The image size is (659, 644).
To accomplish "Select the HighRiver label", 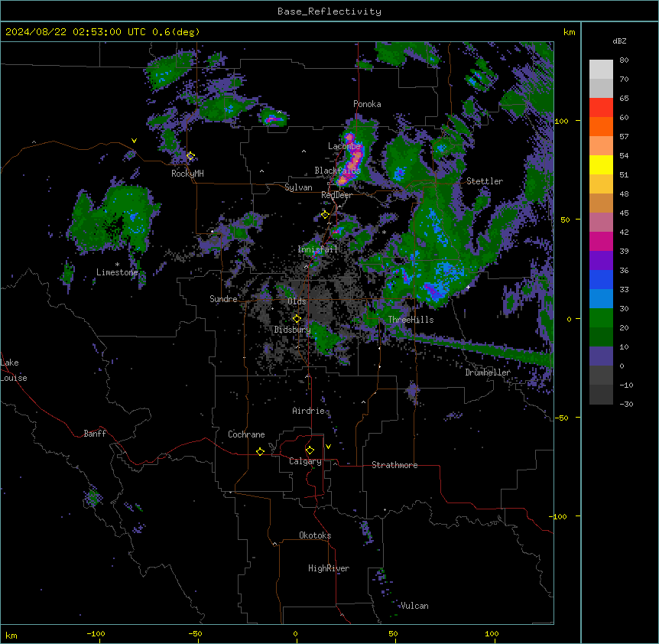I will click(329, 568).
